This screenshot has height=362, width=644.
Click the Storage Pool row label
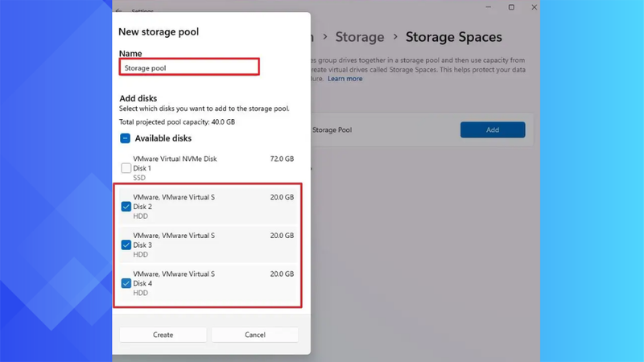point(332,130)
